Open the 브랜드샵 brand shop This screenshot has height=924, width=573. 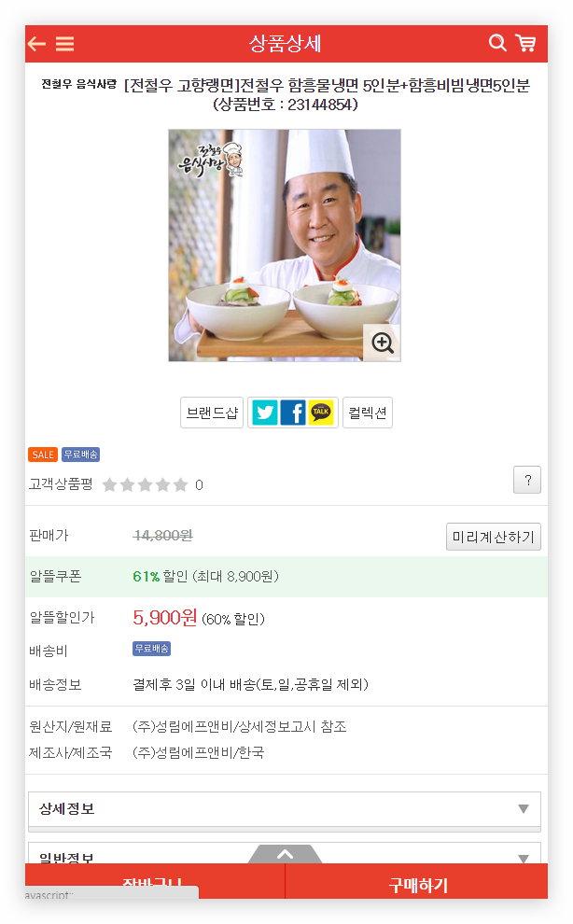tap(212, 413)
